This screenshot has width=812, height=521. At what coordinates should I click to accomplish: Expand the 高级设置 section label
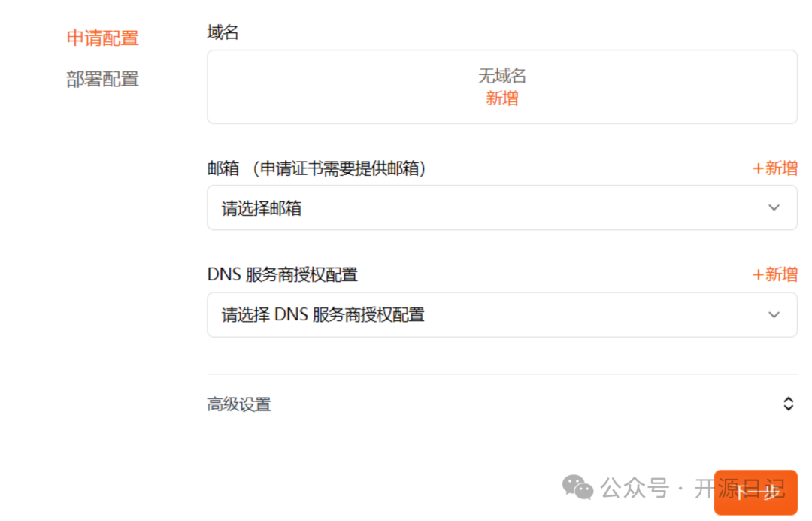[238, 404]
